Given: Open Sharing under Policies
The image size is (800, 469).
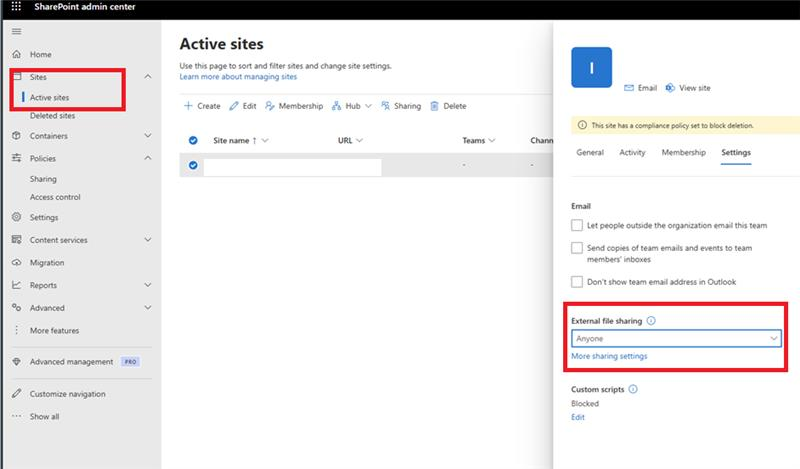Looking at the screenshot, I should [x=43, y=179].
